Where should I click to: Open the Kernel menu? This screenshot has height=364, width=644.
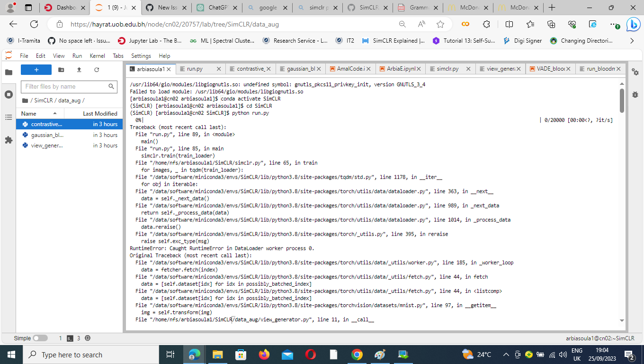tap(97, 56)
